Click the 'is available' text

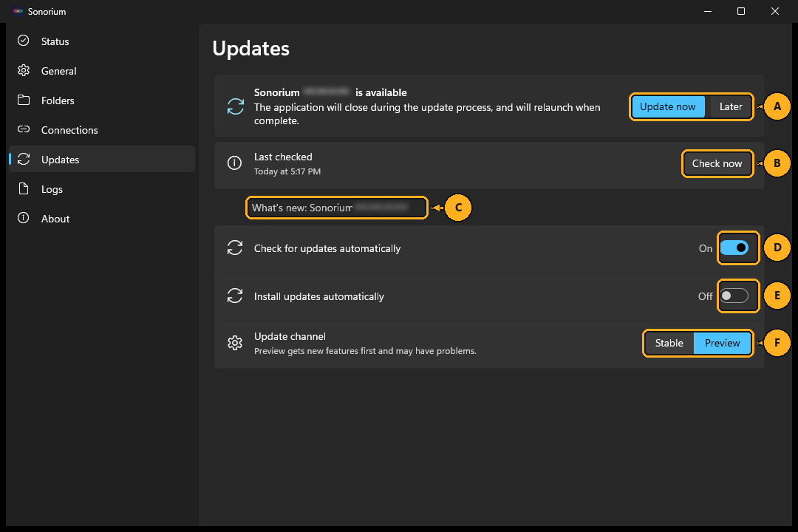pos(381,92)
